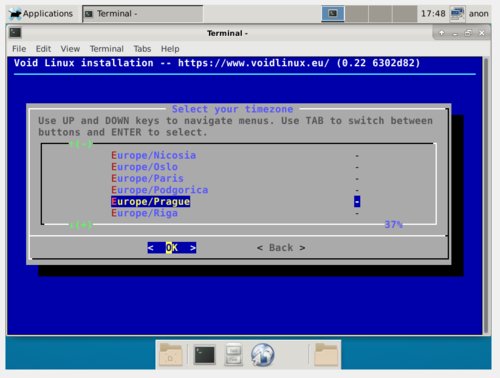Open the home folder dock icon

pos(171,355)
